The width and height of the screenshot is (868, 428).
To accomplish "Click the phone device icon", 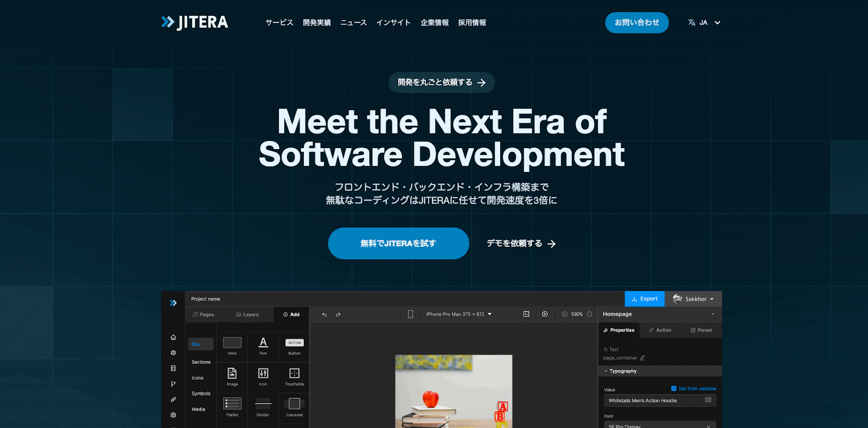I will [411, 314].
